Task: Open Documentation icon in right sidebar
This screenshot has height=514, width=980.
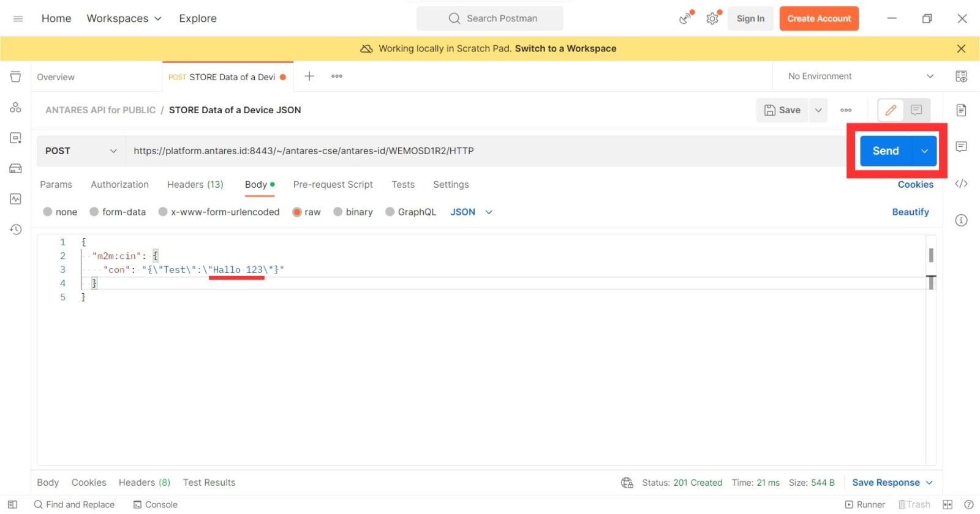Action: 961,110
